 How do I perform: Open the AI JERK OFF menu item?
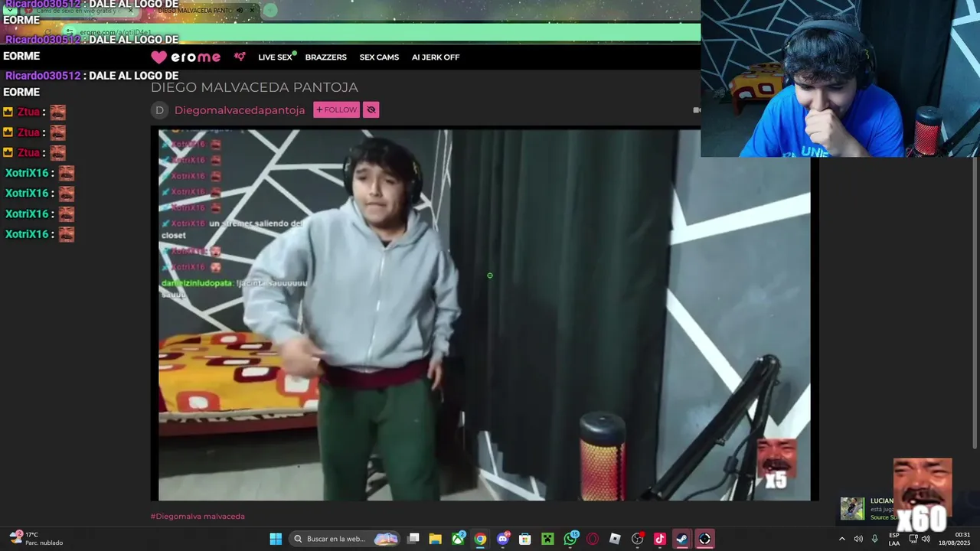pos(436,57)
